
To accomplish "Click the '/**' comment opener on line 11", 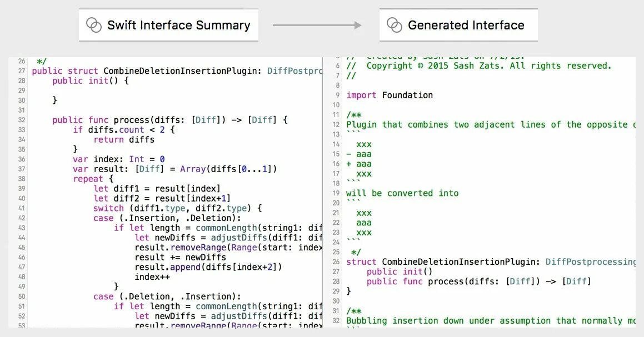I will point(353,115).
